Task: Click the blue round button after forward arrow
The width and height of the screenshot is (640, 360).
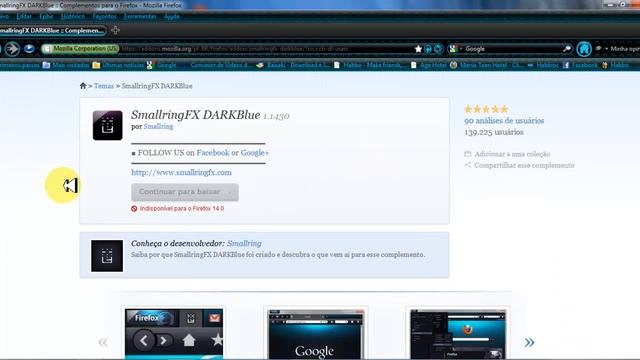Action: pos(29,49)
